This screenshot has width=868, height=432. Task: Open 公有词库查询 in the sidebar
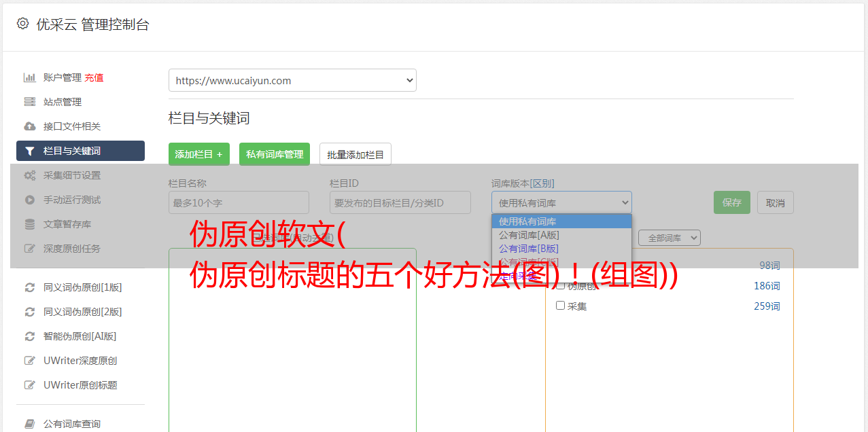(x=72, y=424)
